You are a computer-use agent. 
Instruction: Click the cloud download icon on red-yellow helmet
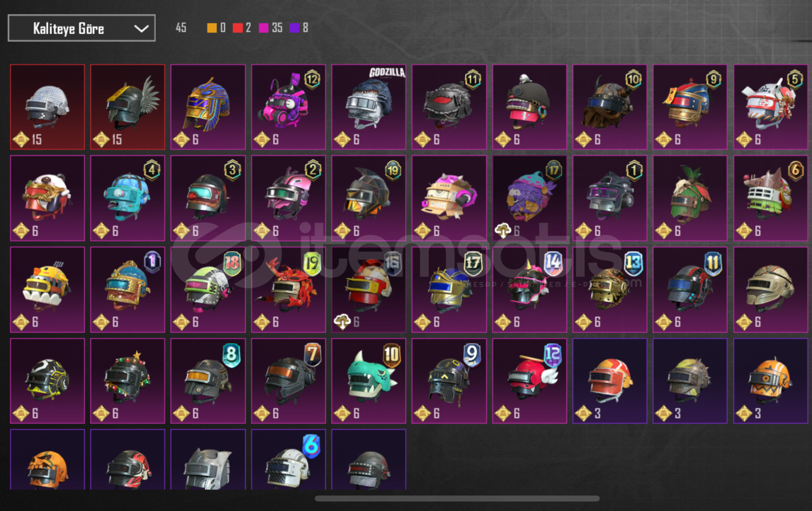pyautogui.click(x=342, y=322)
